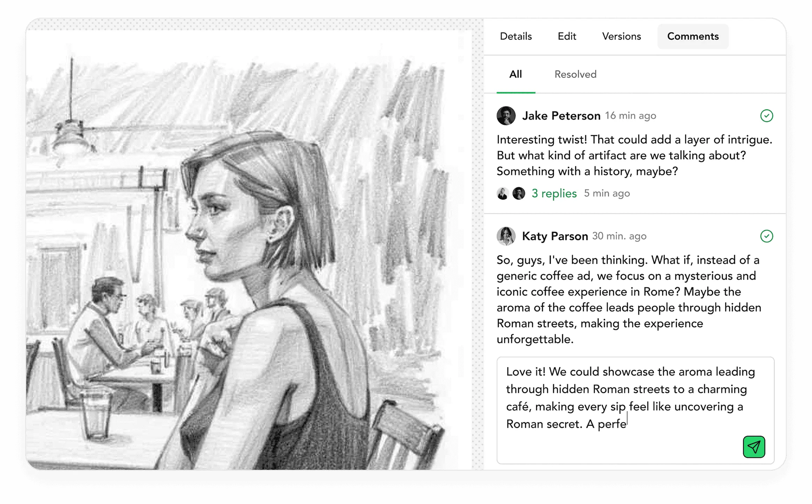Switch to the Edit tab
812x504 pixels.
pos(566,36)
